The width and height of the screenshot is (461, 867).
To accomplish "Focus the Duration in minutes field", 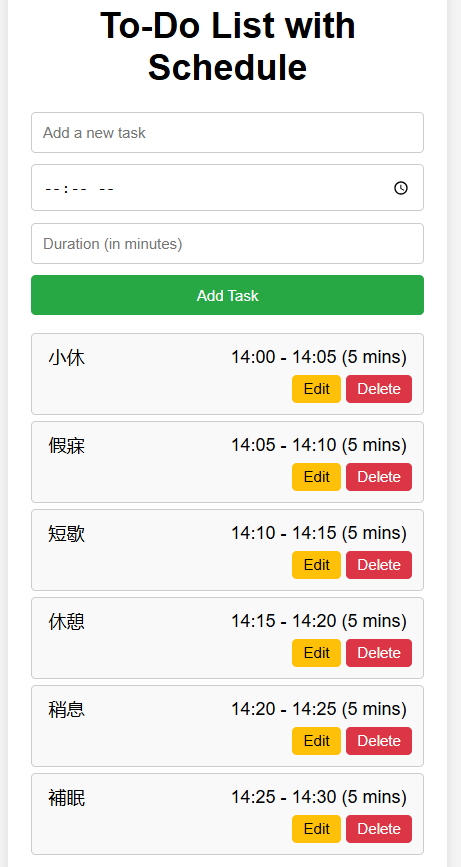I will click(227, 244).
